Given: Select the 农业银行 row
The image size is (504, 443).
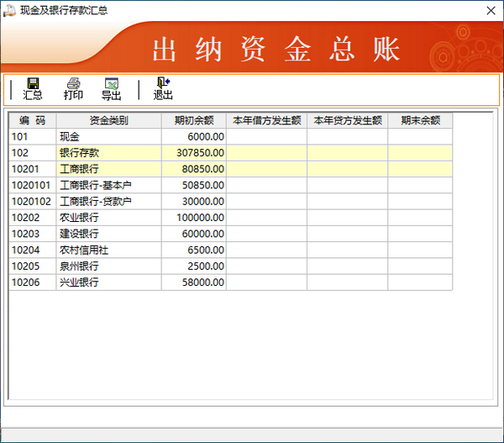Looking at the screenshot, I should (109, 218).
